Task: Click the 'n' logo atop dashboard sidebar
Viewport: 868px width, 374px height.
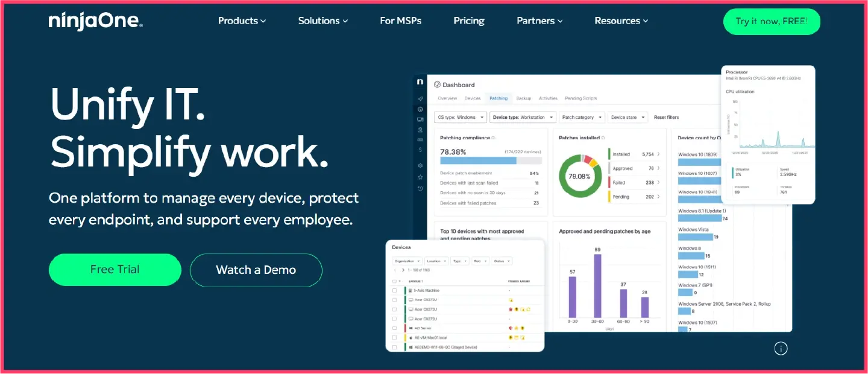Action: 420,82
